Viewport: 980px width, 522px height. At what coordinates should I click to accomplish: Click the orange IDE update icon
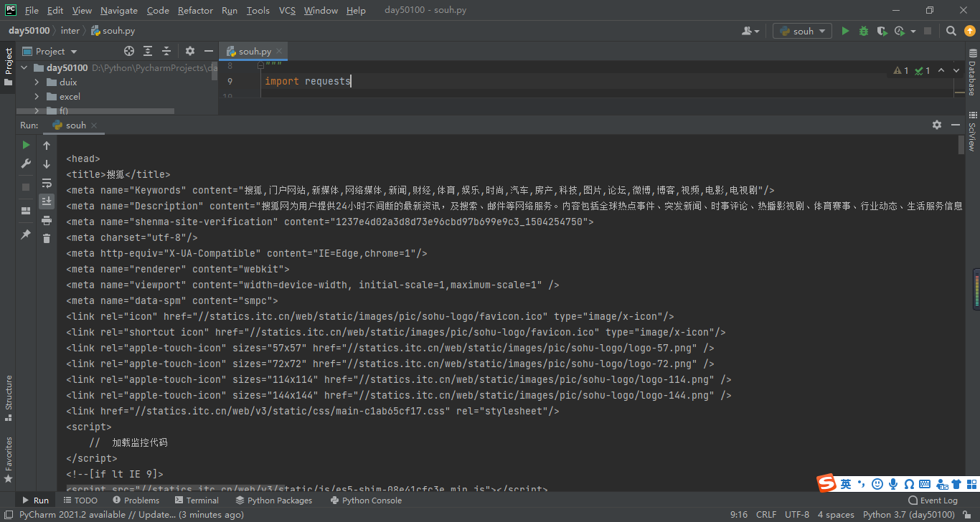point(969,31)
